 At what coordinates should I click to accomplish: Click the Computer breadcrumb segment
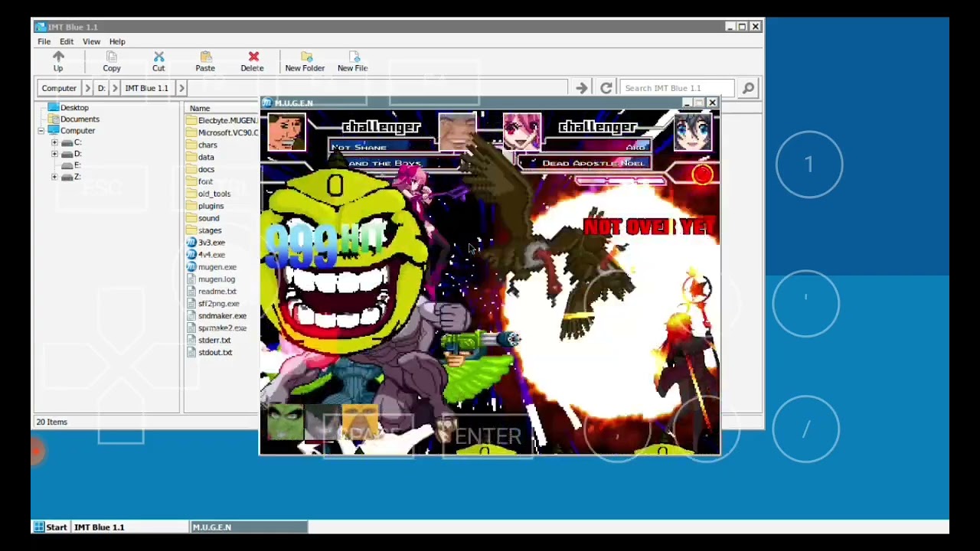[59, 88]
